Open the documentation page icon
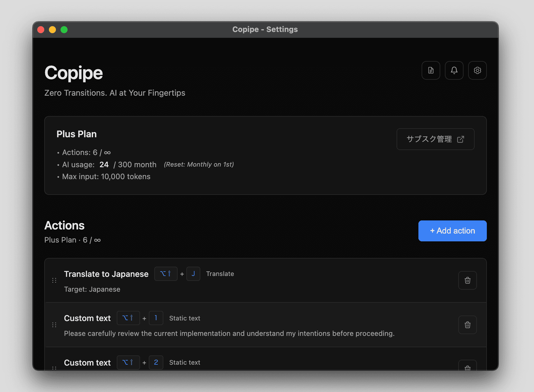 pos(431,70)
